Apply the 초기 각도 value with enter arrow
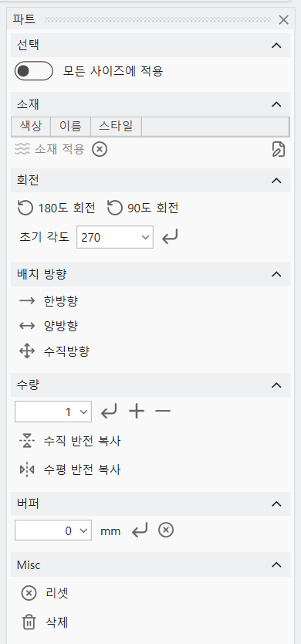This screenshot has width=301, height=644. click(170, 237)
